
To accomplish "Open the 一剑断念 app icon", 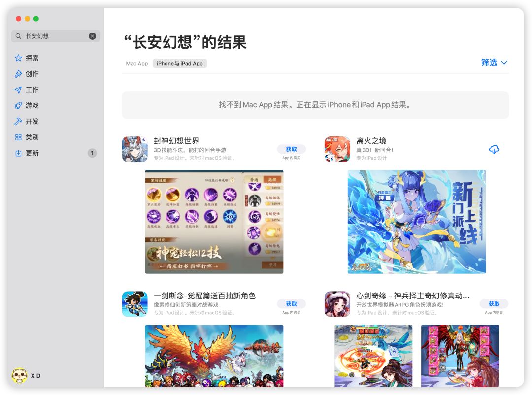I will tap(134, 304).
